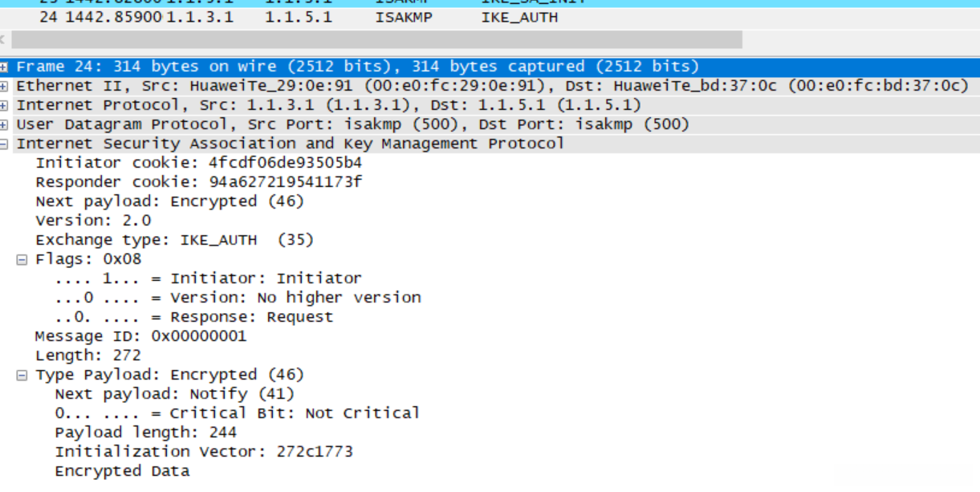Expand the Ethernet II section
Screen dimensions: 980x492
click(5, 86)
